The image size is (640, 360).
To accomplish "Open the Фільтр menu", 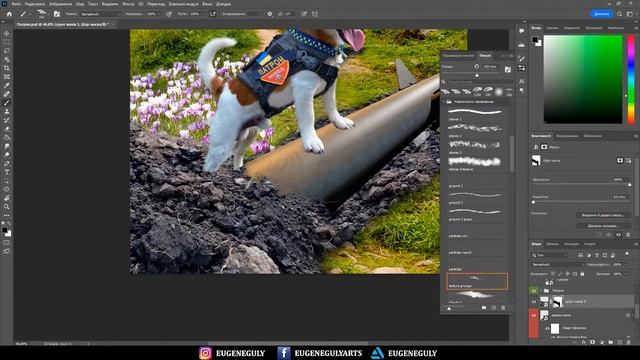I will [128, 4].
